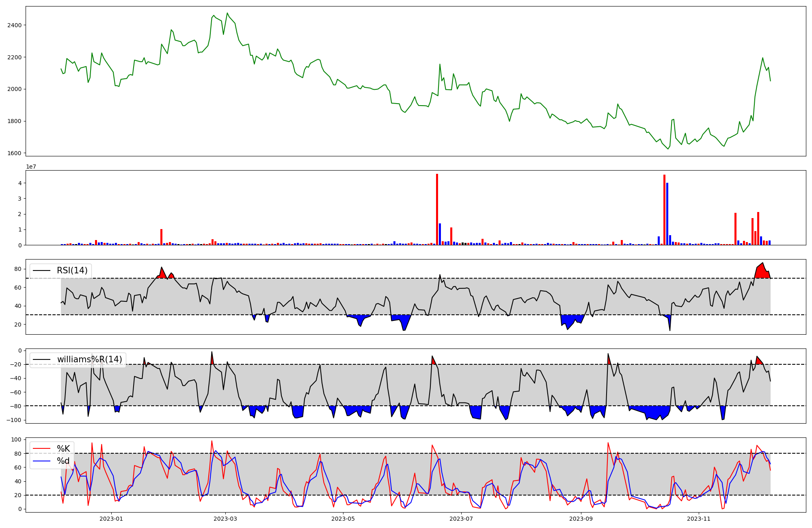Click the 2023-03 x-axis date label
812x528 pixels.
[x=225, y=519]
